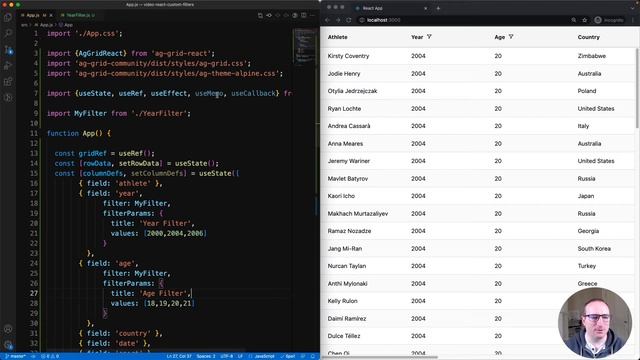Bookmark page with star icon

coord(584,20)
